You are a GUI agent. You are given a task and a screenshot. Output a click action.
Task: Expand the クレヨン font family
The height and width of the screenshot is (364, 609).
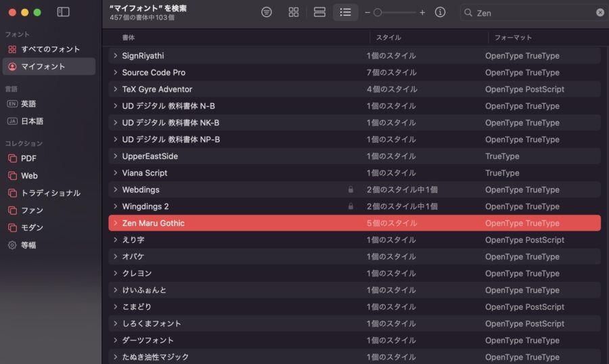point(115,273)
